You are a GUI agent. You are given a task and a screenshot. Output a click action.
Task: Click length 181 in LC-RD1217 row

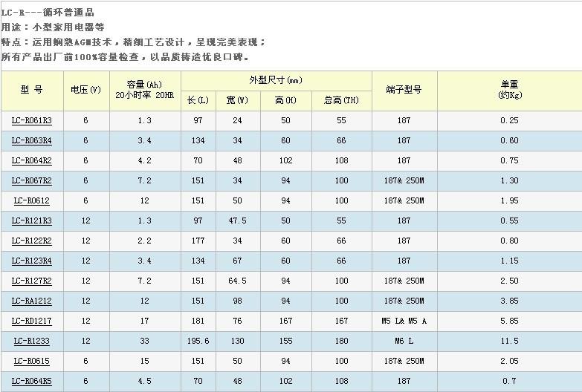pyautogui.click(x=198, y=321)
